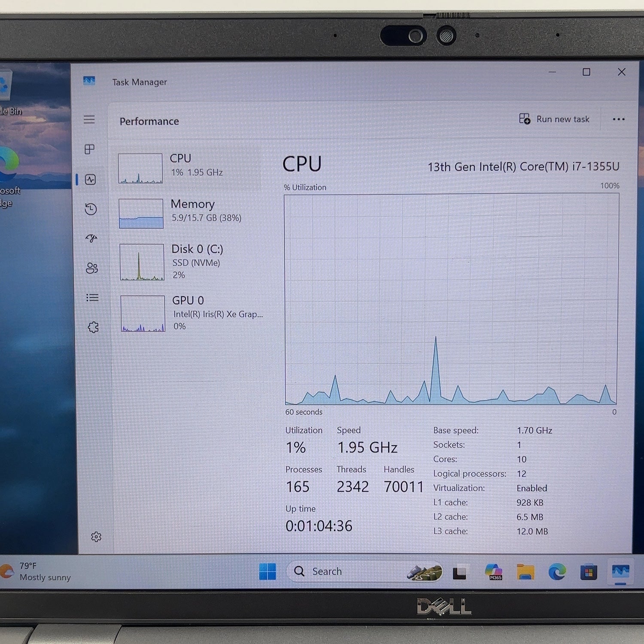
Task: Select the Memory performance item
Action: tap(189, 213)
